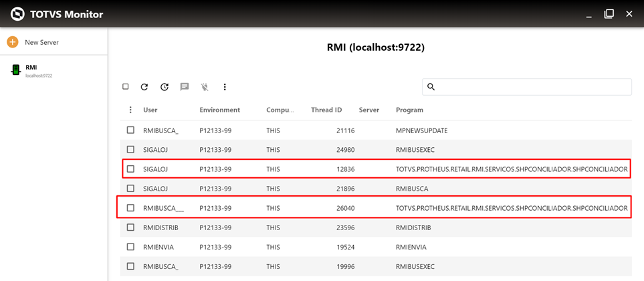The width and height of the screenshot is (644, 281).
Task: Check the RMIENVIA row checkbox
Action: click(130, 247)
